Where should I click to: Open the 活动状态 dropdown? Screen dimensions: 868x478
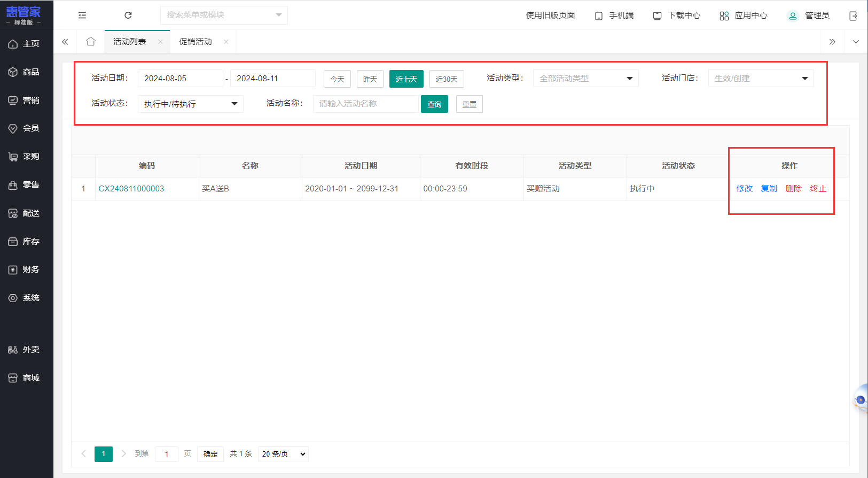click(x=190, y=104)
